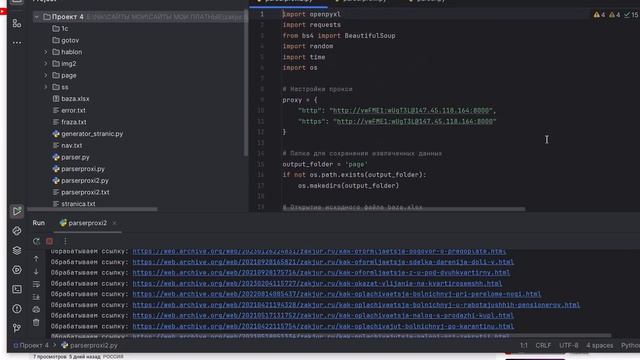Open link kak-oplachivaetsja-bolnichnyj-u-rabotajushhih-pensionerov.html
Screen dimensions: 640x360
tap(356, 304)
